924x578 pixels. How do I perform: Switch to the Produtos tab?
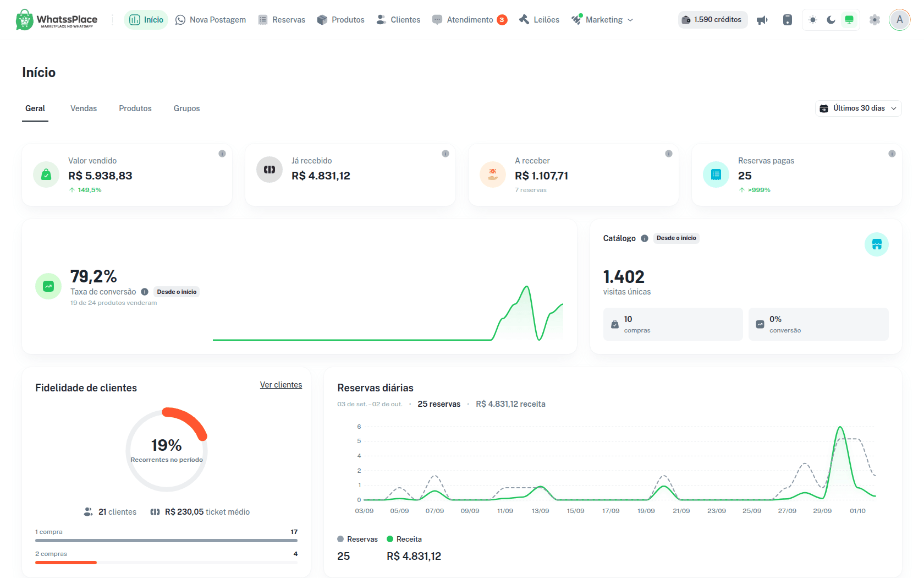click(135, 108)
